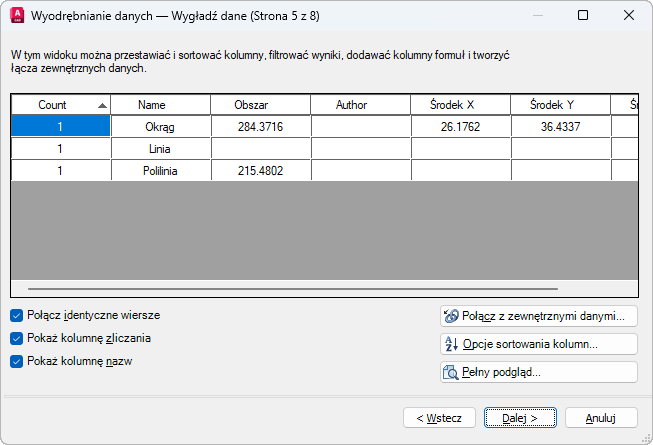Go back using Wstecz button
The image size is (653, 445).
439,417
